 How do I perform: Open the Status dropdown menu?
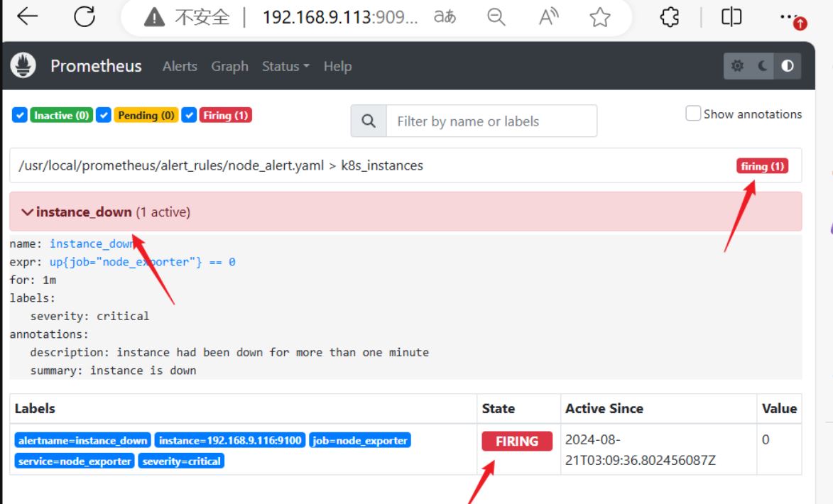pos(285,67)
